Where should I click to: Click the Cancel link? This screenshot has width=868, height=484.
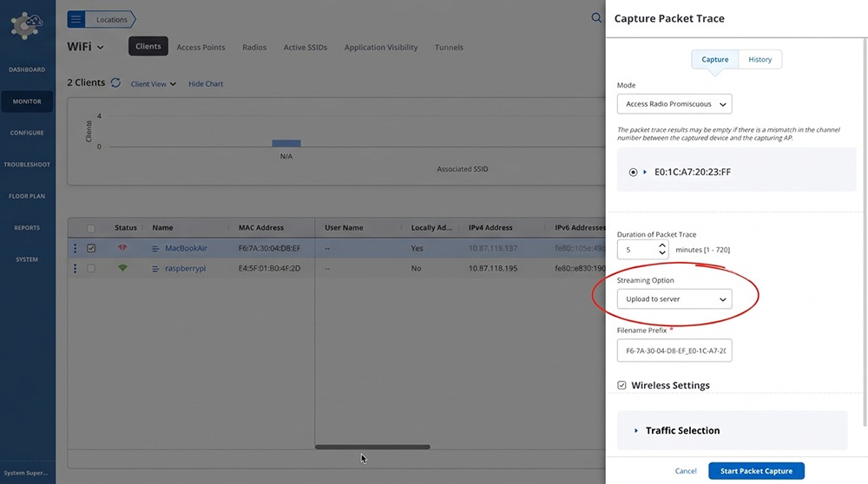tap(686, 471)
